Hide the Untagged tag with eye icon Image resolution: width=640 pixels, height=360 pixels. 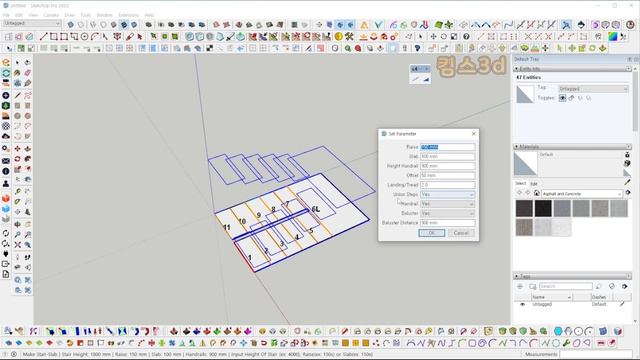tap(522, 304)
